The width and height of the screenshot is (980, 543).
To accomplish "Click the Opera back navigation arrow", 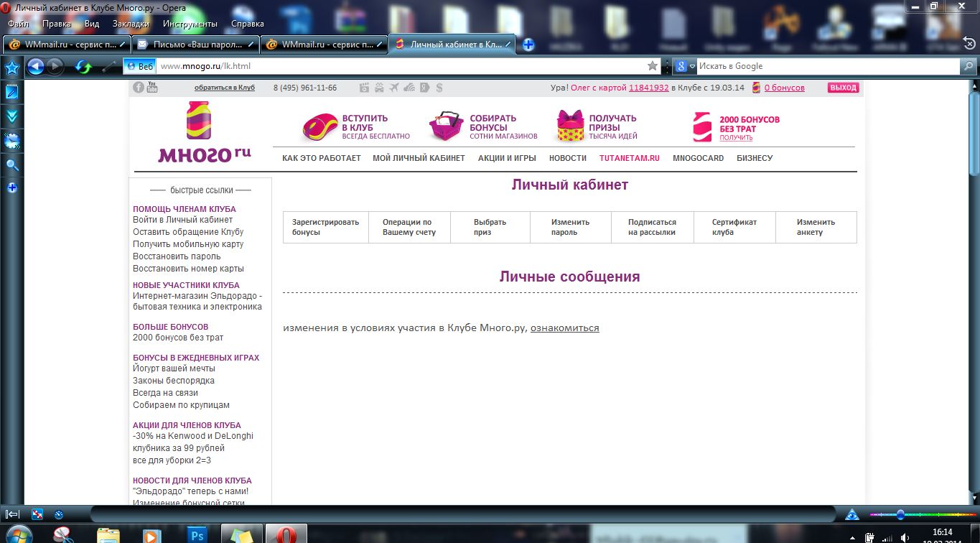I will pos(36,67).
